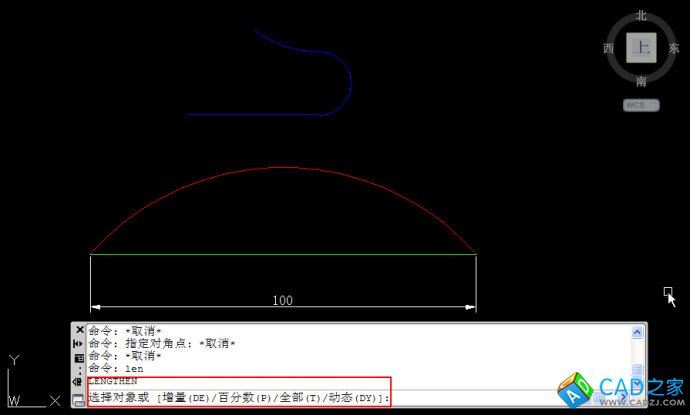Close the command line window with X
The image size is (690, 415).
pyautogui.click(x=79, y=330)
